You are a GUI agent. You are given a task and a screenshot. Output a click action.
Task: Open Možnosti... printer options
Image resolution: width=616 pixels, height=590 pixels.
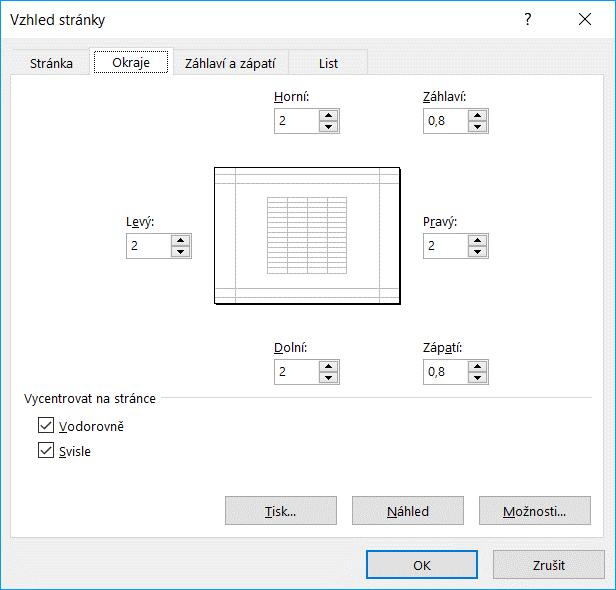(x=535, y=511)
